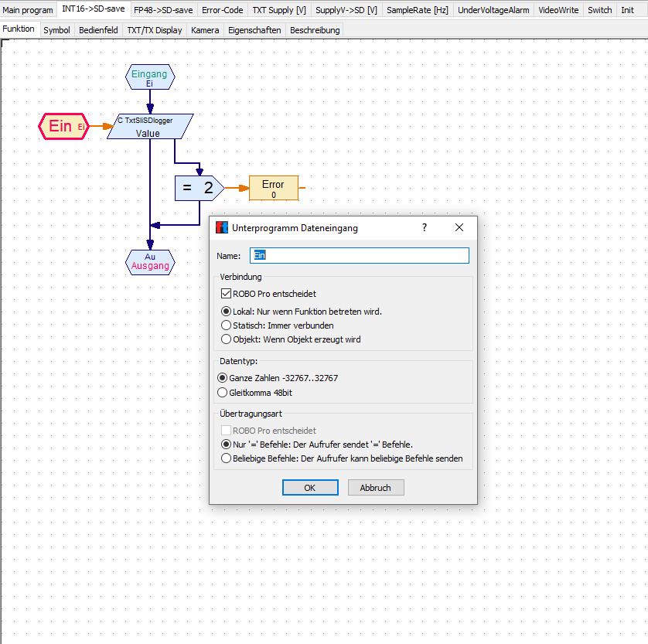Switch to the Bedienfeld sub-tab
Screen dimensions: 648x644
(x=98, y=30)
